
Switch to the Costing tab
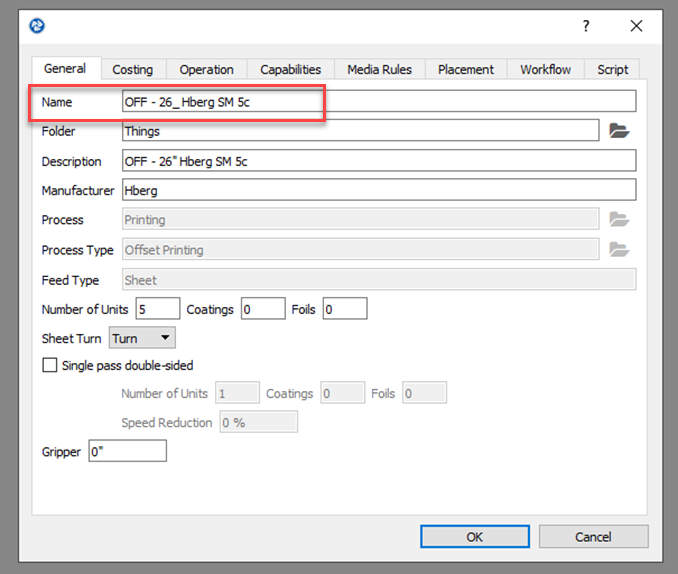(133, 70)
